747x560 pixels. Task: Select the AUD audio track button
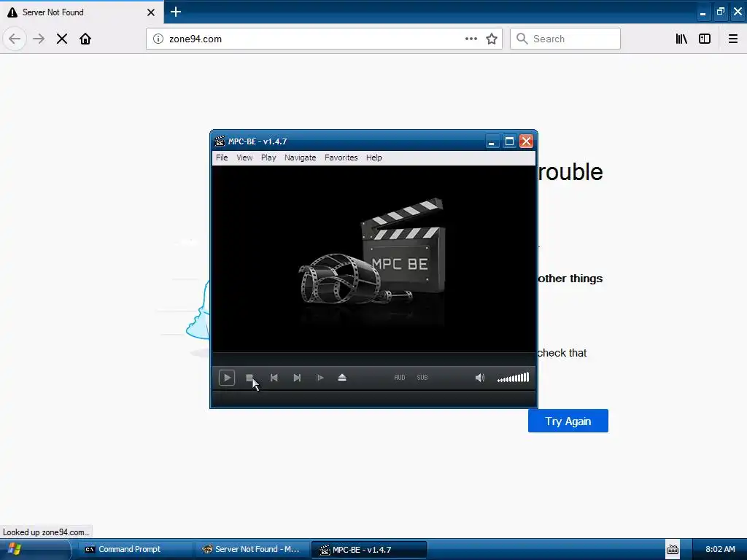400,378
